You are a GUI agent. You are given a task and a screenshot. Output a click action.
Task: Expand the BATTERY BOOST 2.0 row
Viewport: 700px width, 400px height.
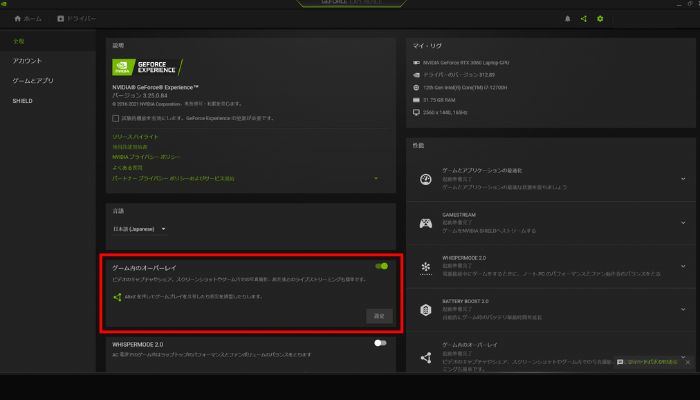pyautogui.click(x=683, y=309)
